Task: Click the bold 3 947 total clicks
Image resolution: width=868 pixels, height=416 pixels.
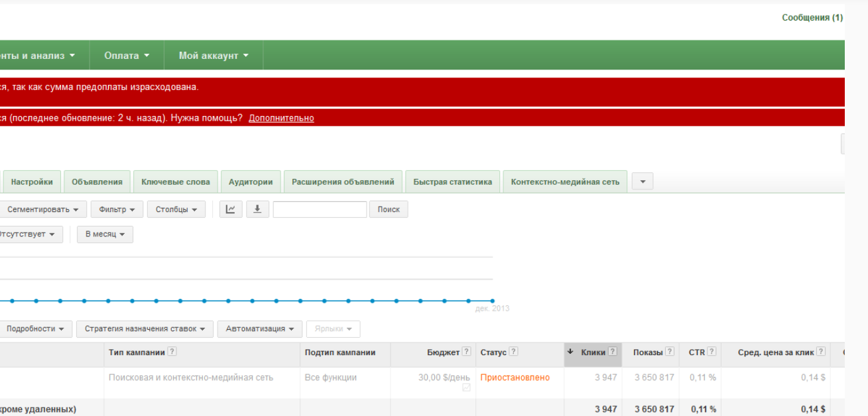Action: pos(605,409)
